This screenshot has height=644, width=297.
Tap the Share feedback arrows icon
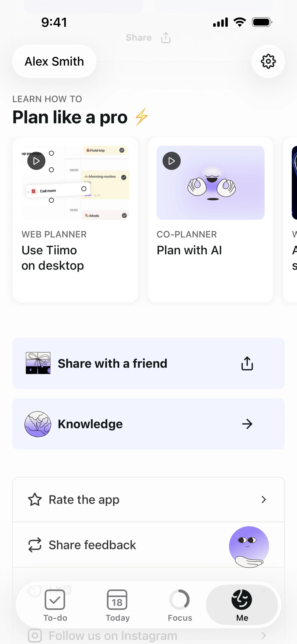coord(35,545)
